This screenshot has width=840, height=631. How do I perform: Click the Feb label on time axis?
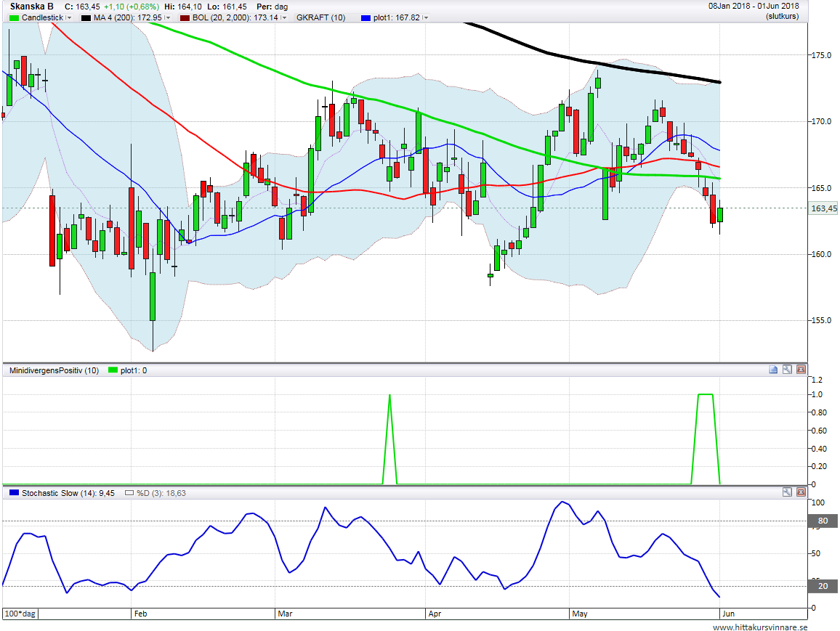coord(140,614)
